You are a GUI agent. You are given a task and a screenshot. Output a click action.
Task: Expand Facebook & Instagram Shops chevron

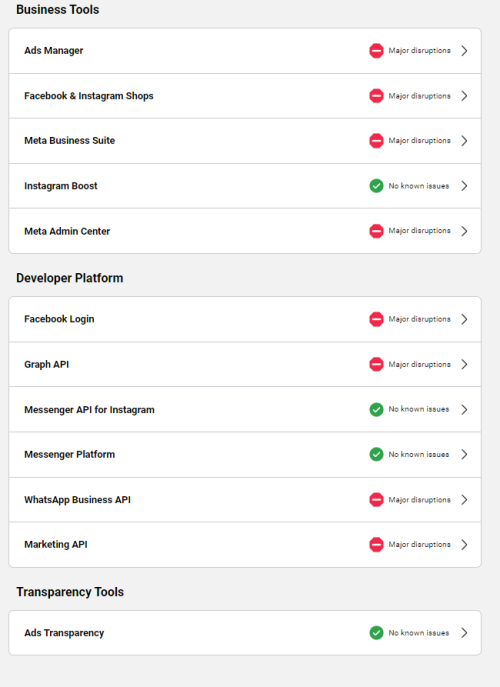[465, 96]
